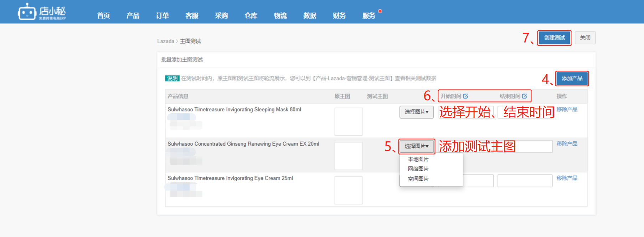Open the 采购 navigation menu
The image size is (644, 237).
[x=221, y=15]
